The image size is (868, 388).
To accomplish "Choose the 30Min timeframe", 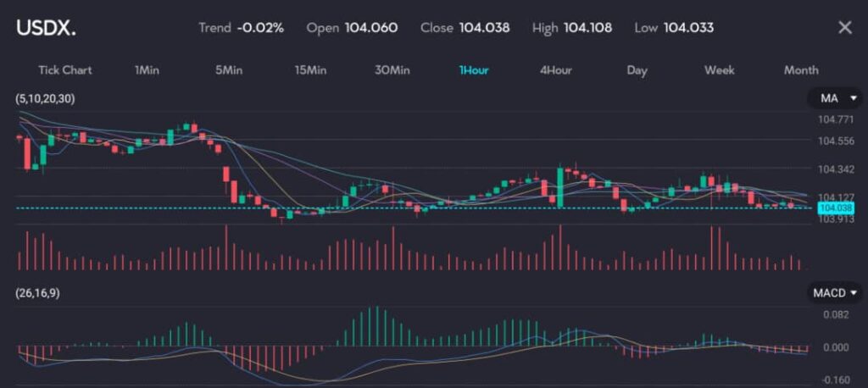I will pos(392,70).
